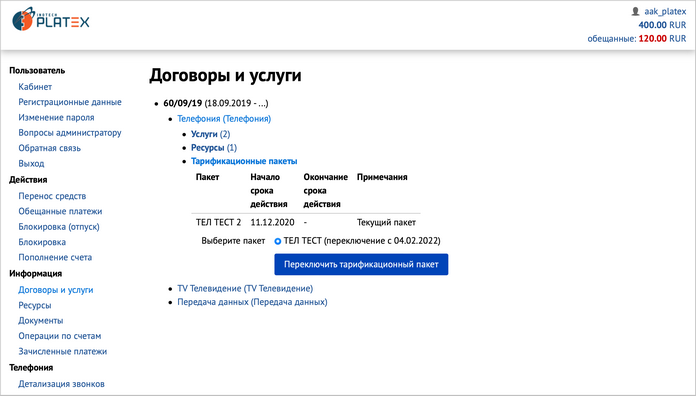Expand Ресурсы (1) under Телефония
Viewport: 696px width, 396px height.
pos(214,148)
